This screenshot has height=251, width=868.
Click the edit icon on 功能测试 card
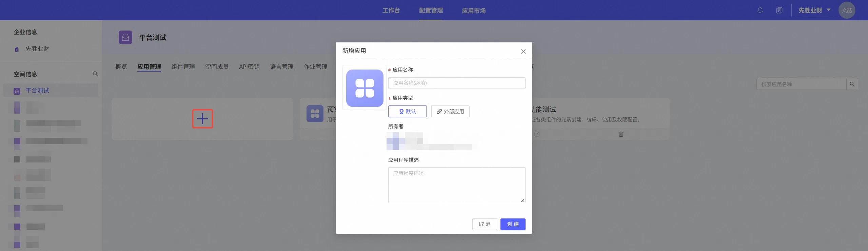point(537,134)
